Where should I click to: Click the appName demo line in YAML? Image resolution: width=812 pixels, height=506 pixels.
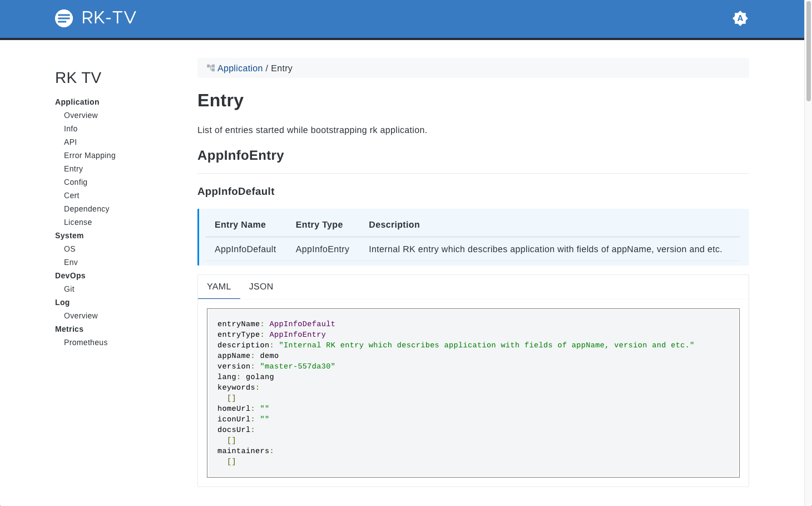point(248,356)
